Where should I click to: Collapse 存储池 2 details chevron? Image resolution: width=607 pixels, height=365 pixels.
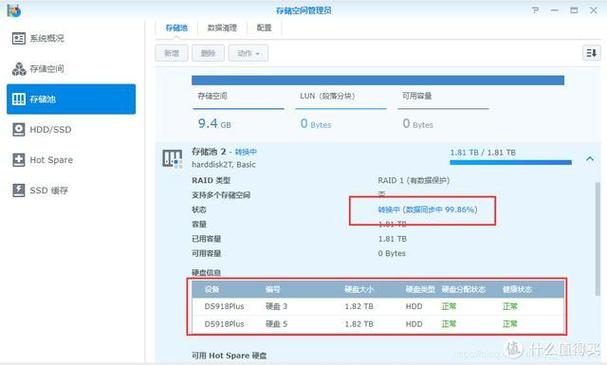point(590,159)
